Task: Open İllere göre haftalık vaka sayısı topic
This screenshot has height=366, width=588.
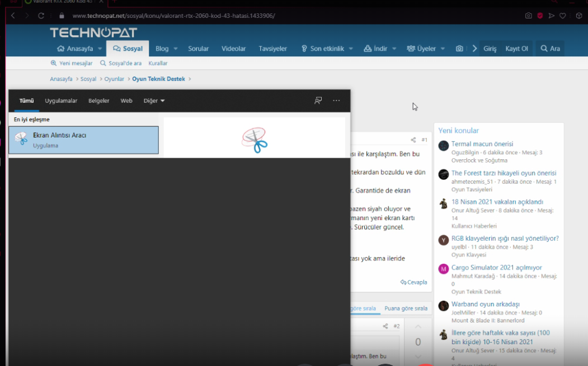Action: click(500, 338)
